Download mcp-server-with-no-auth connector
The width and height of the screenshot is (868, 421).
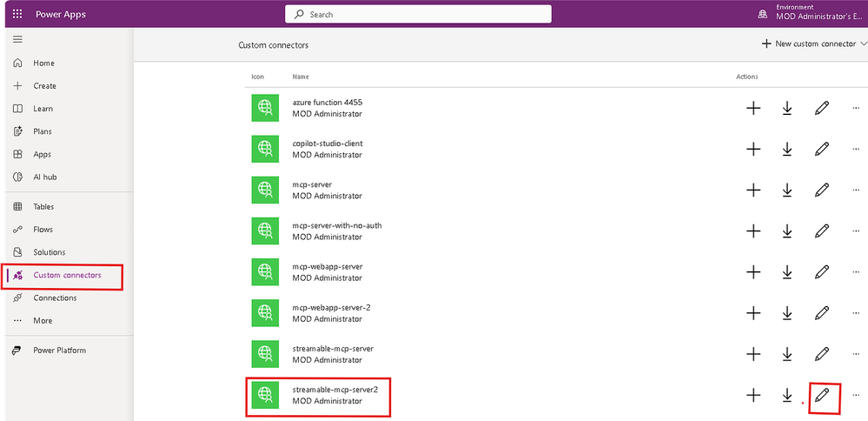click(x=786, y=231)
